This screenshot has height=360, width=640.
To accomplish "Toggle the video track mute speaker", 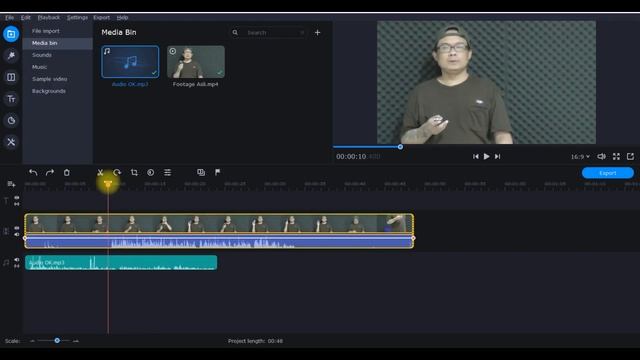I will point(17,234).
